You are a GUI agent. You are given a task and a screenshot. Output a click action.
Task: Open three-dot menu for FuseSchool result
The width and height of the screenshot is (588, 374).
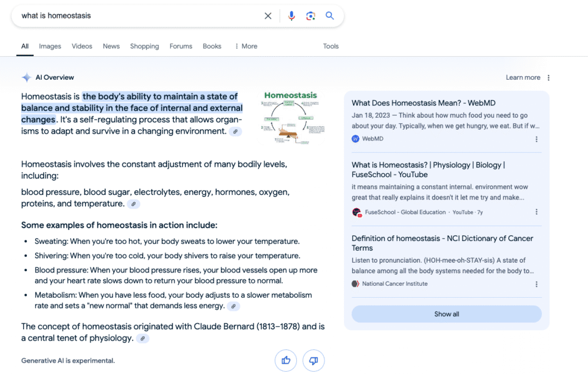pos(536,212)
